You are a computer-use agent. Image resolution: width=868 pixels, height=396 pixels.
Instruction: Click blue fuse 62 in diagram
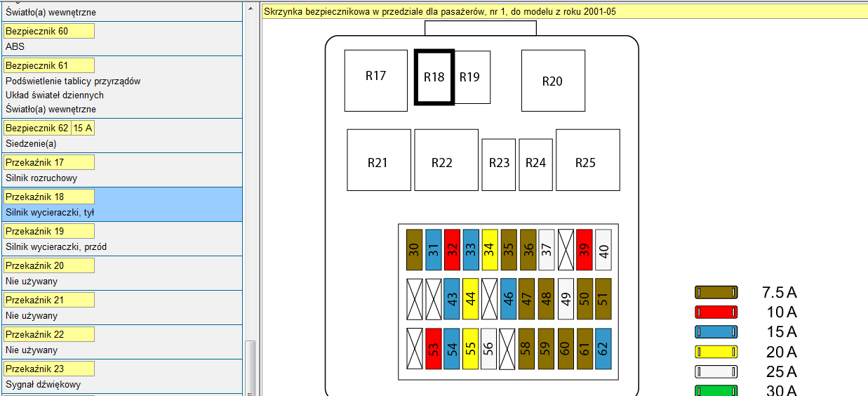pyautogui.click(x=603, y=349)
